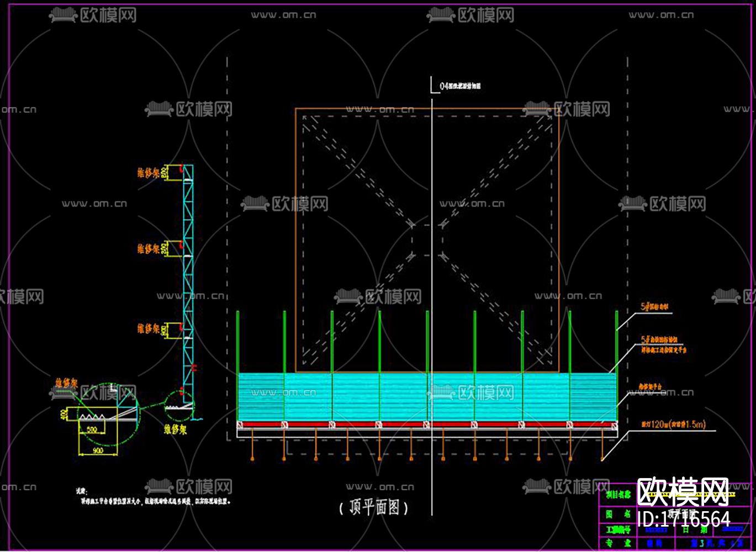Click the 日期 cell in title block
This screenshot has height=552, width=756.
(x=695, y=530)
